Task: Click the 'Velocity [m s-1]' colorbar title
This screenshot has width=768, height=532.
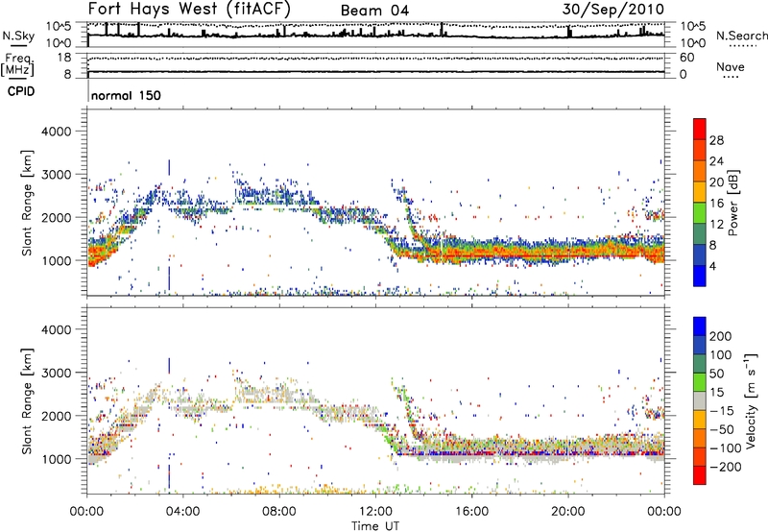Action: click(x=751, y=400)
